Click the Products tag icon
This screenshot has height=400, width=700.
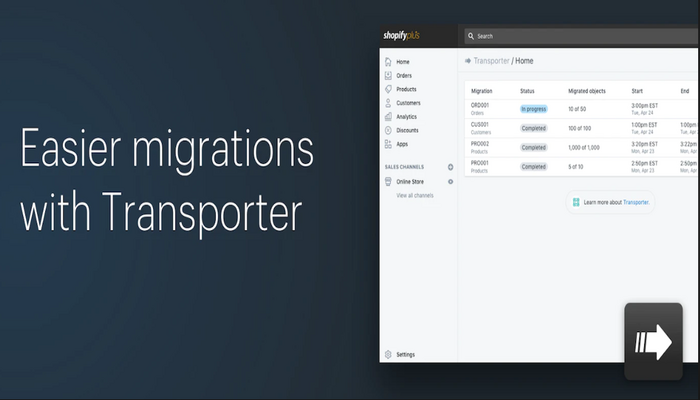(388, 89)
